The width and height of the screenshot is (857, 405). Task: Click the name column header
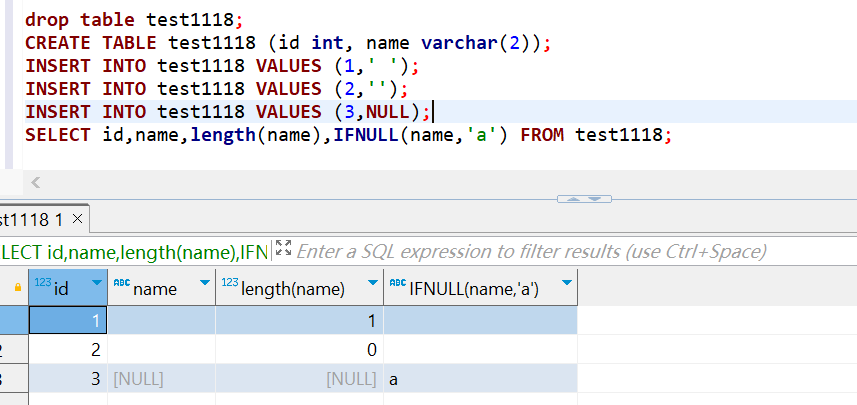click(155, 289)
